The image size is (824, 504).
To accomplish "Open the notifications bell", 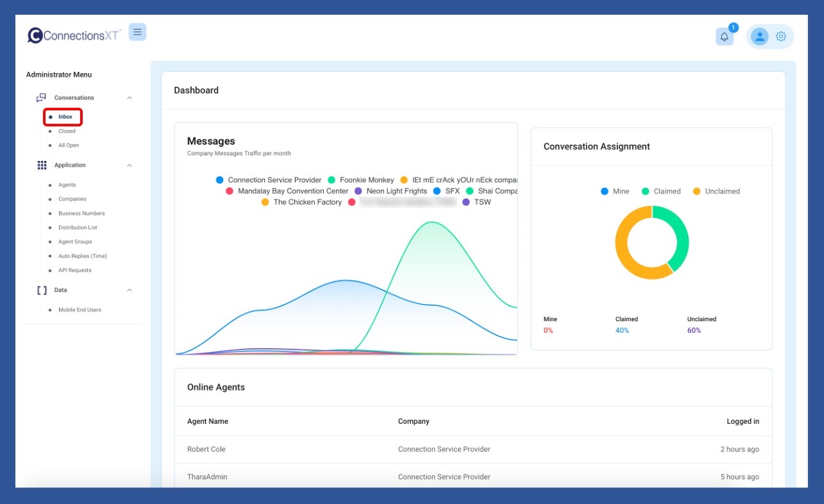I will pos(724,37).
